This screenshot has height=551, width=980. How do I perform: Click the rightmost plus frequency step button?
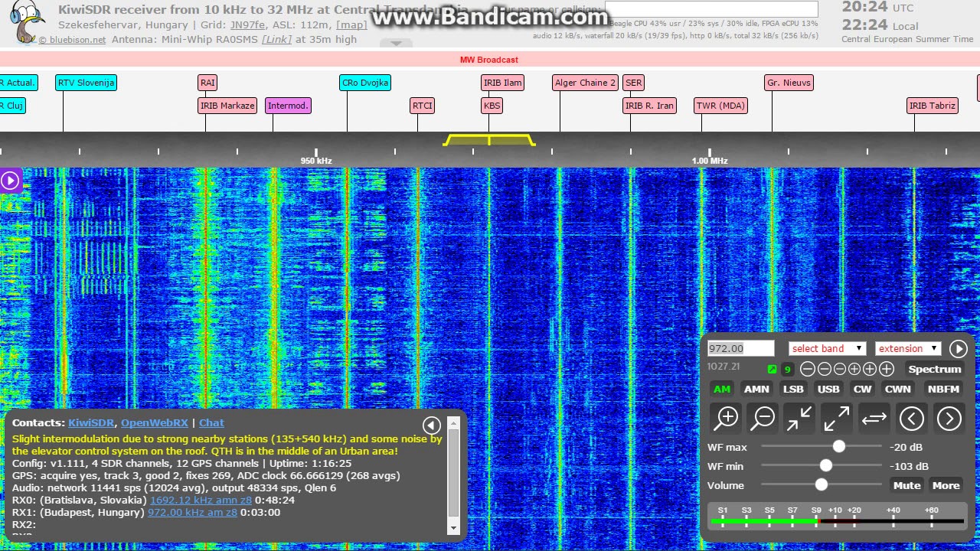[887, 370]
